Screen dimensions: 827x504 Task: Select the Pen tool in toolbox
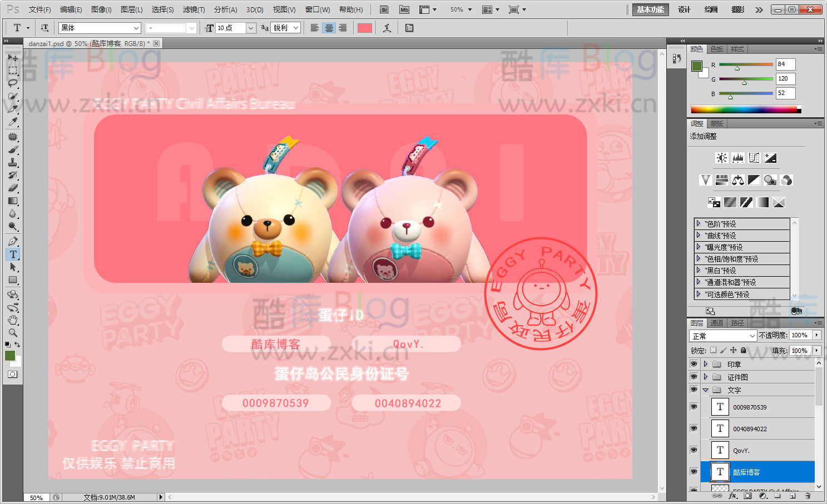pos(13,241)
